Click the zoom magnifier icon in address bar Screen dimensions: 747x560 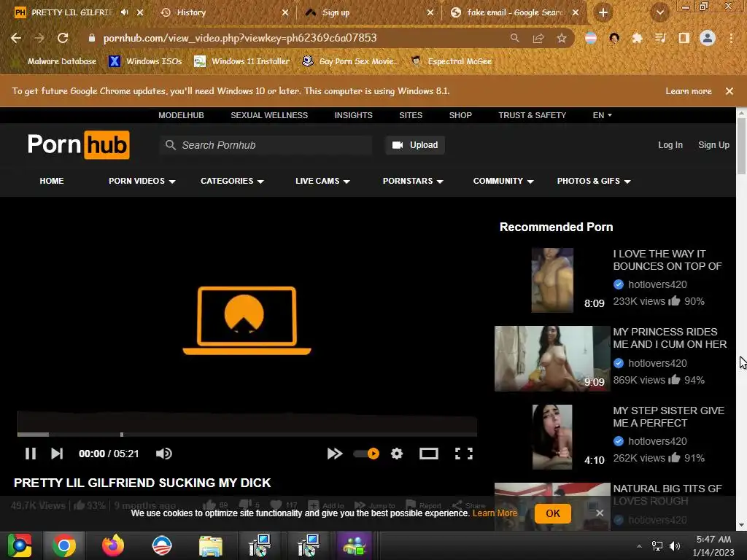click(514, 38)
